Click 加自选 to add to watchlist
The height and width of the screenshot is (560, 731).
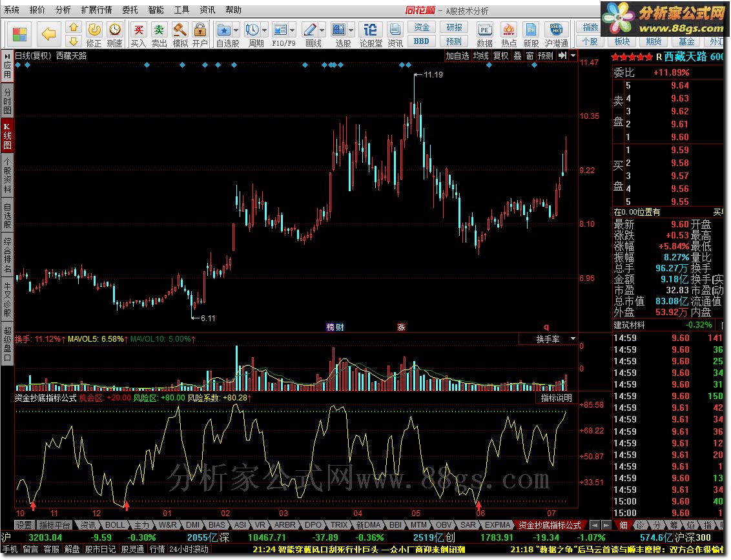tap(457, 56)
